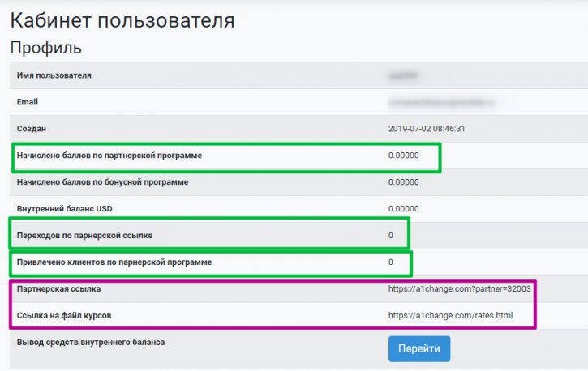588x371 pixels.
Task: Click Начислено баллов по бонусной программе label
Action: 102,182
